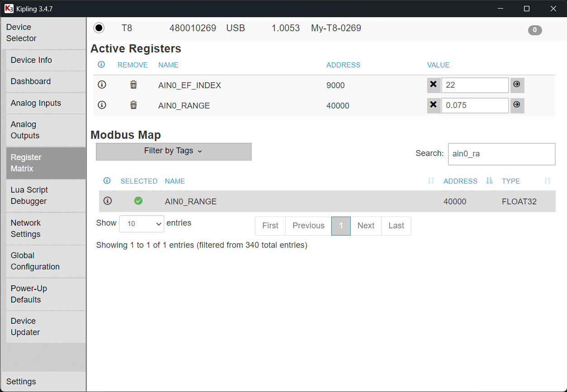Open Device Updater tab
The height and width of the screenshot is (392, 567).
click(x=46, y=326)
